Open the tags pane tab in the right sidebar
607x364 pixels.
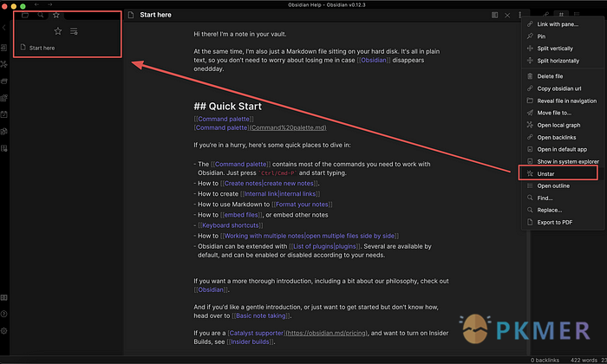click(x=561, y=15)
